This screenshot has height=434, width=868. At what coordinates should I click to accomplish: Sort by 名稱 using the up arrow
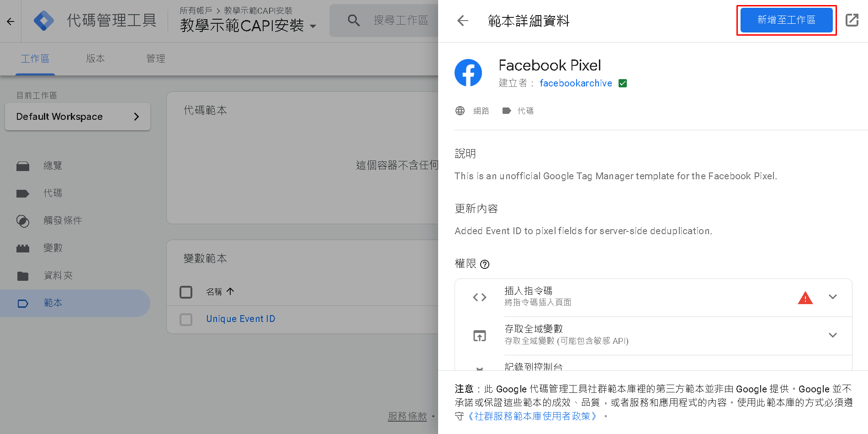(x=230, y=291)
